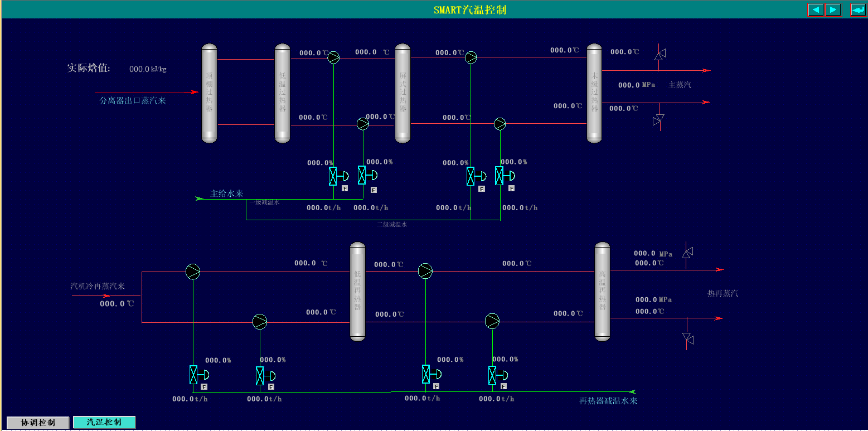Click the 高温再热器 vessel

coord(602,291)
